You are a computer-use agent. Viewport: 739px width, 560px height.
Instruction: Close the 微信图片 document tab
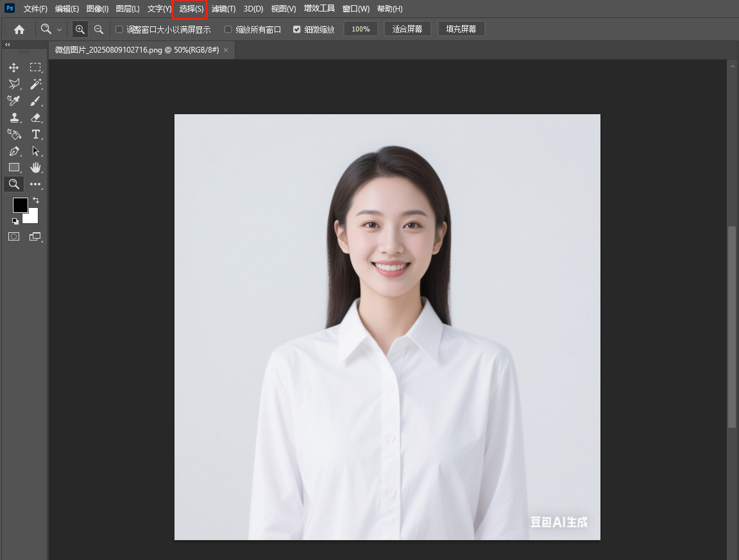pos(226,50)
